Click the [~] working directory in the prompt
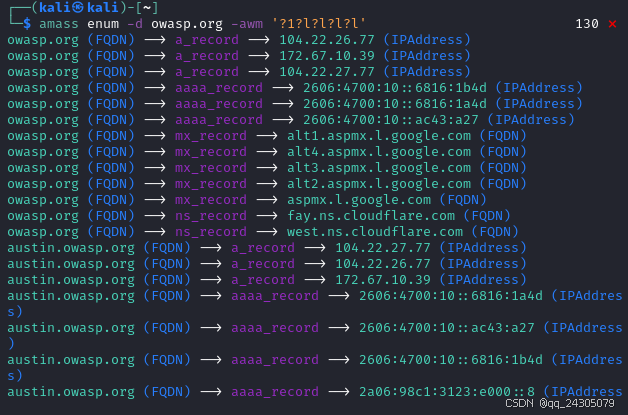The height and width of the screenshot is (415, 628). pos(147,7)
